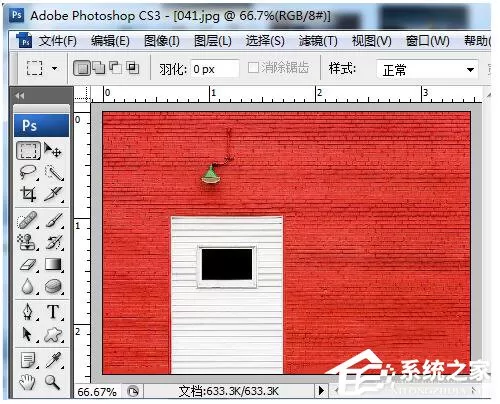Viewport: 500px width, 404px height.
Task: Select the Hand tool
Action: pyautogui.click(x=28, y=382)
